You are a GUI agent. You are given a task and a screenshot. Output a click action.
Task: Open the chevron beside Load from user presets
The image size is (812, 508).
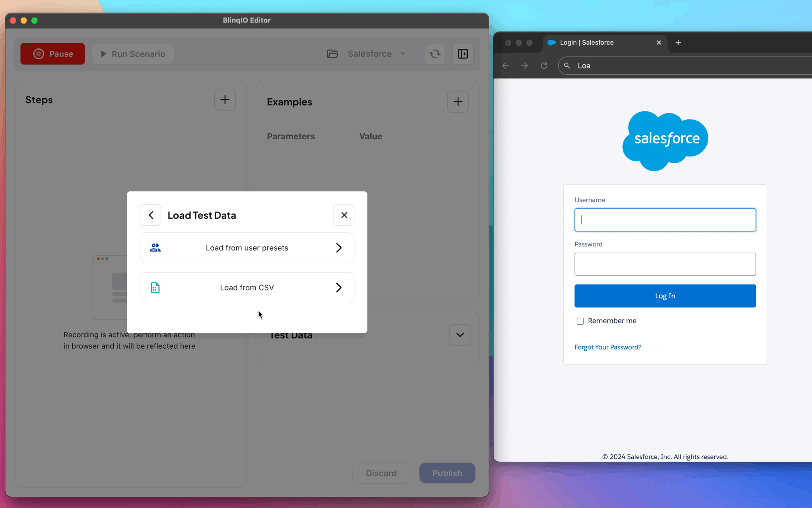click(339, 248)
